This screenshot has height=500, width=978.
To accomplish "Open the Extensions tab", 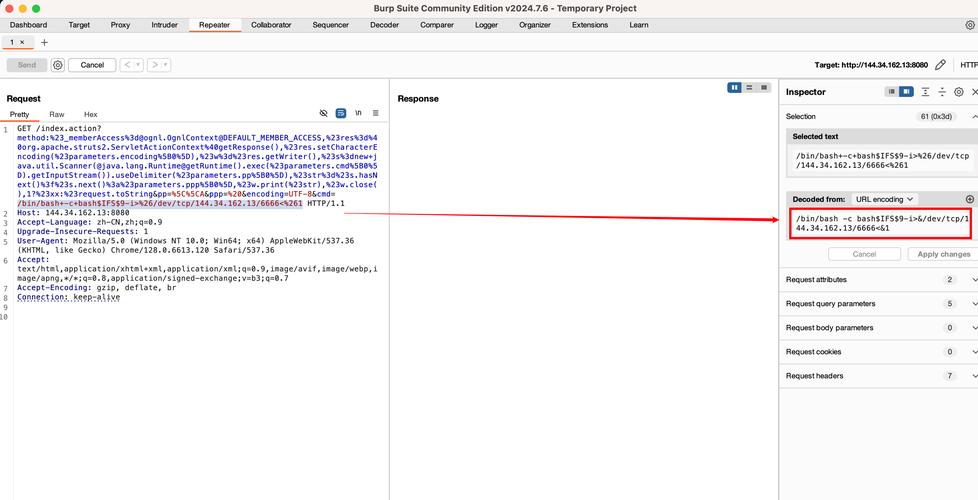I will point(590,25).
